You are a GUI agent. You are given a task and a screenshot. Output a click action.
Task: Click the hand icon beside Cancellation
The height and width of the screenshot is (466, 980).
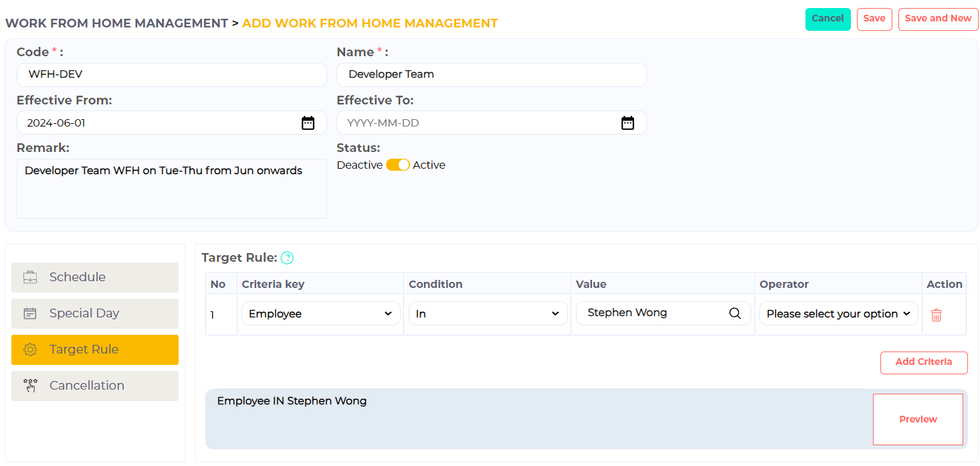tap(30, 386)
